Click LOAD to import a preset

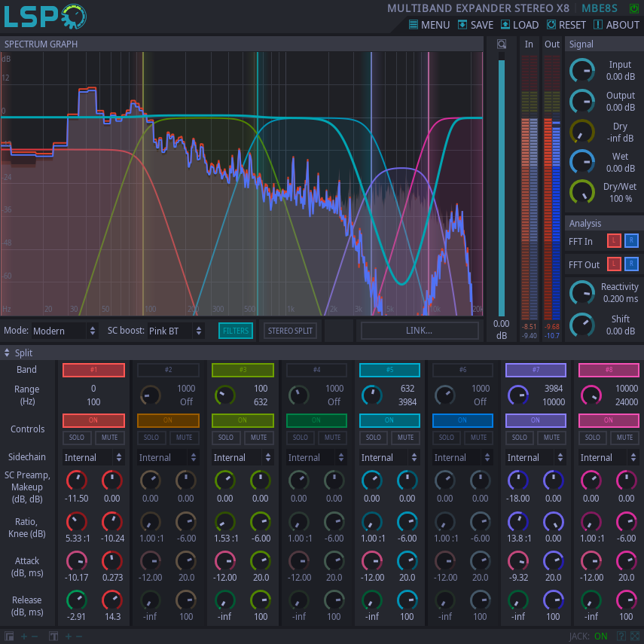click(520, 25)
